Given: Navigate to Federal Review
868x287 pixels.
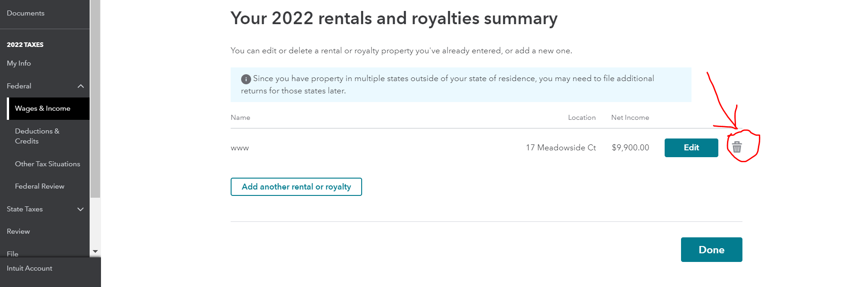Looking at the screenshot, I should pyautogui.click(x=40, y=186).
